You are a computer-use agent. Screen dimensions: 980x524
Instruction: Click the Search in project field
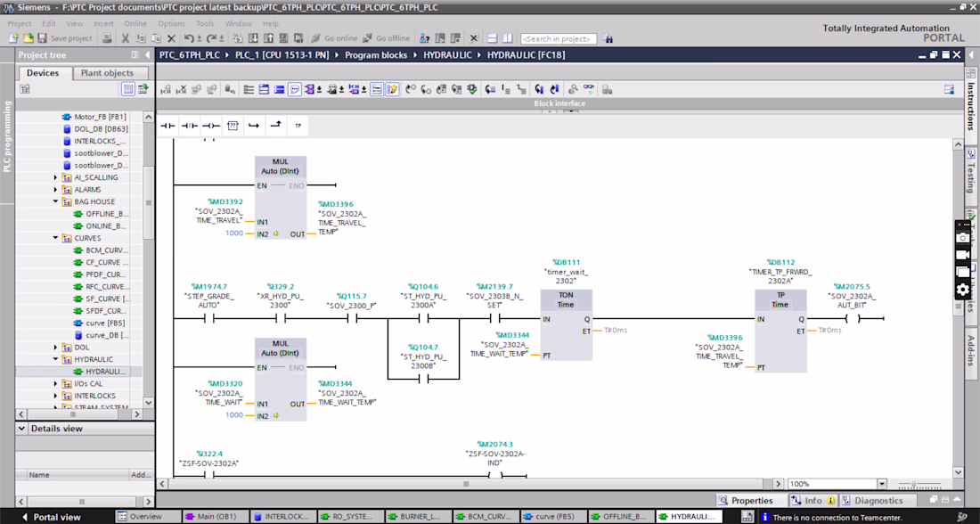tap(558, 39)
